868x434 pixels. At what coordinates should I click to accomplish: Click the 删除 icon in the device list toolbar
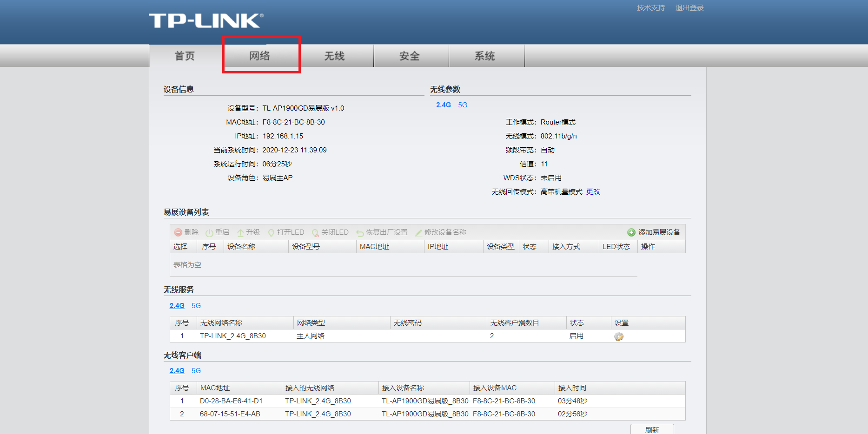[x=179, y=232]
